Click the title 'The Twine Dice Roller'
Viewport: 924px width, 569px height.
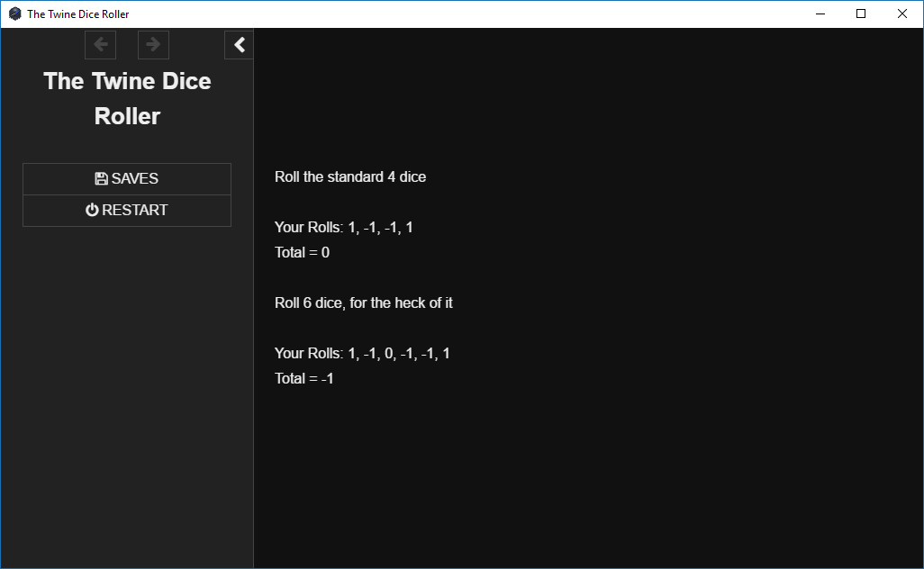point(126,97)
